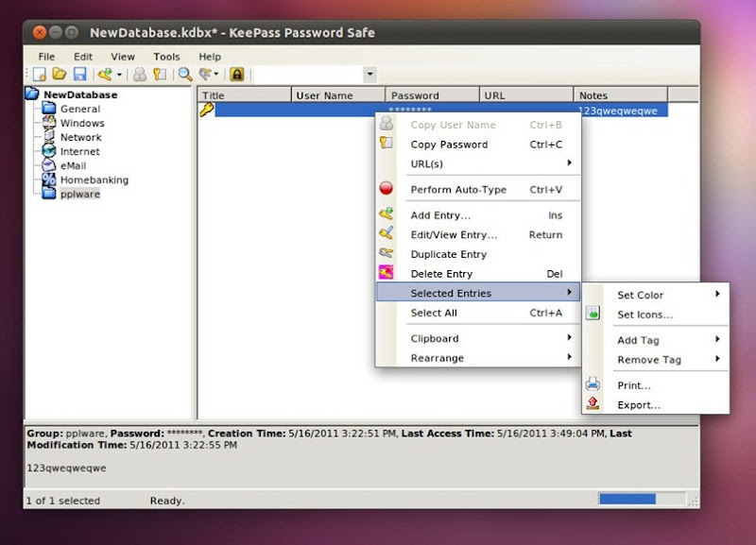Expand the Rearrange submenu
The image size is (756, 545).
click(x=478, y=358)
